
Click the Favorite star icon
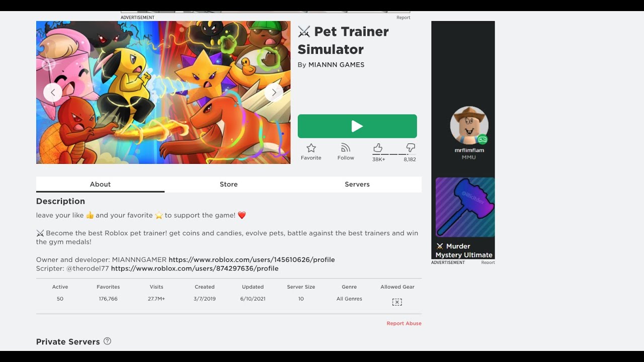pyautogui.click(x=311, y=148)
